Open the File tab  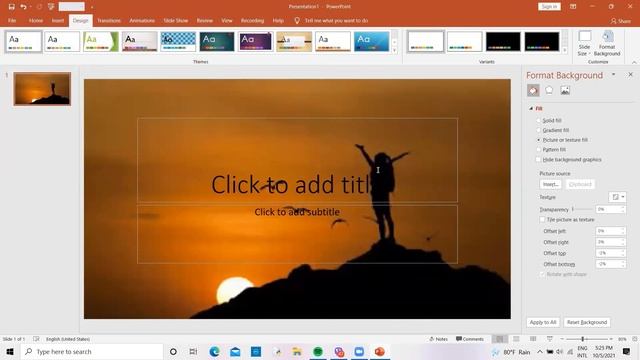coord(12,20)
